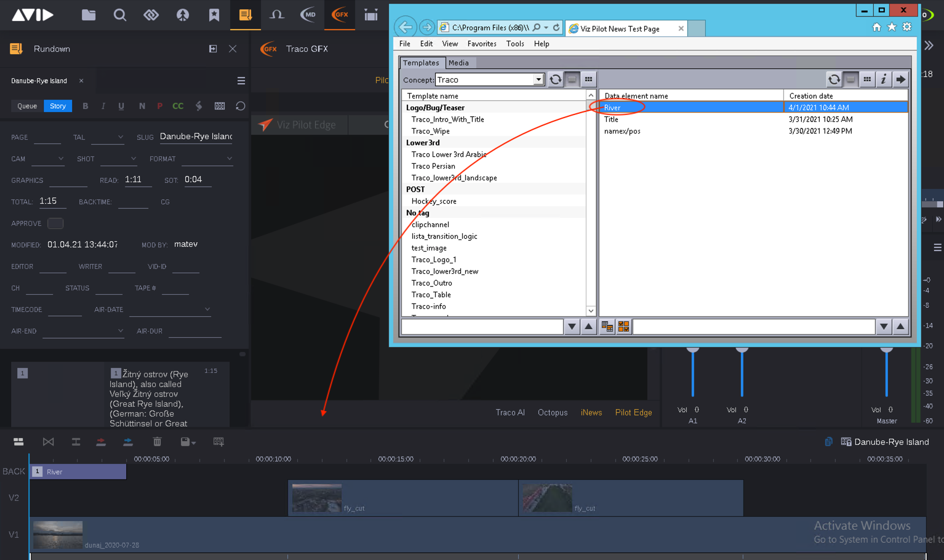
Task: Open the Help menu
Action: (x=542, y=44)
